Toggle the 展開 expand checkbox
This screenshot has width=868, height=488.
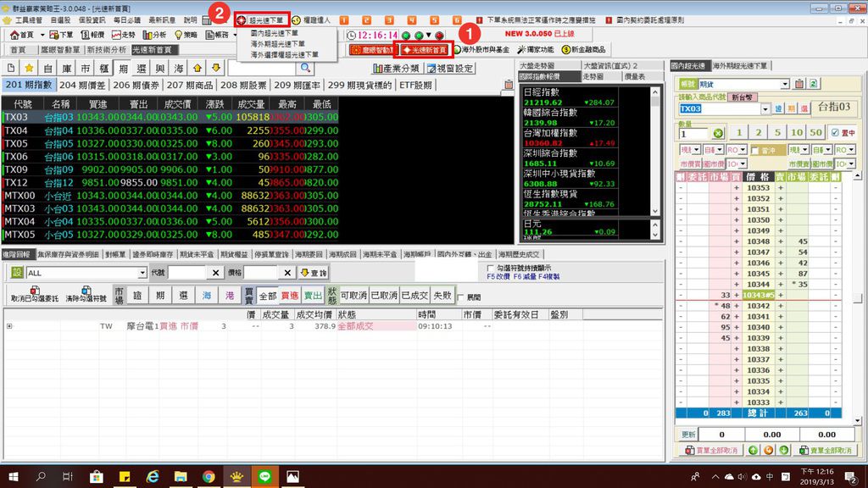(x=460, y=297)
